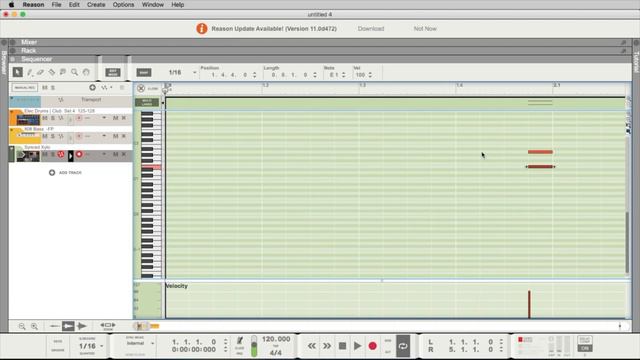Delete the Synced Xylo note lane
Image resolution: width=640 pixels, height=360 pixels.
(x=124, y=154)
